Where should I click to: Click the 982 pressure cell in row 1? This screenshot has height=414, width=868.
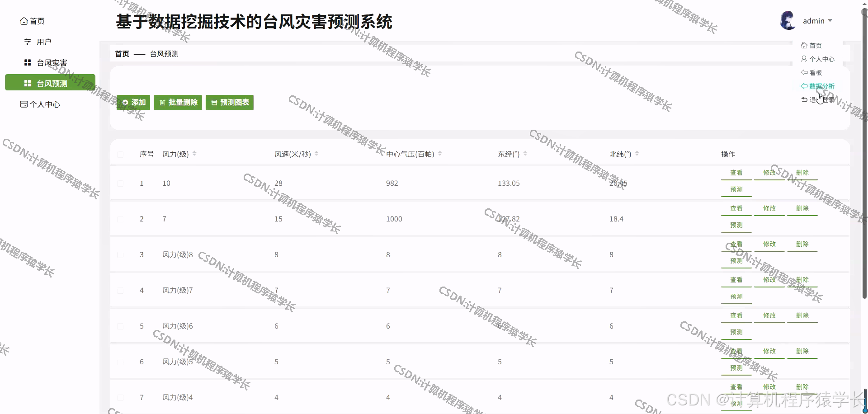pos(392,183)
